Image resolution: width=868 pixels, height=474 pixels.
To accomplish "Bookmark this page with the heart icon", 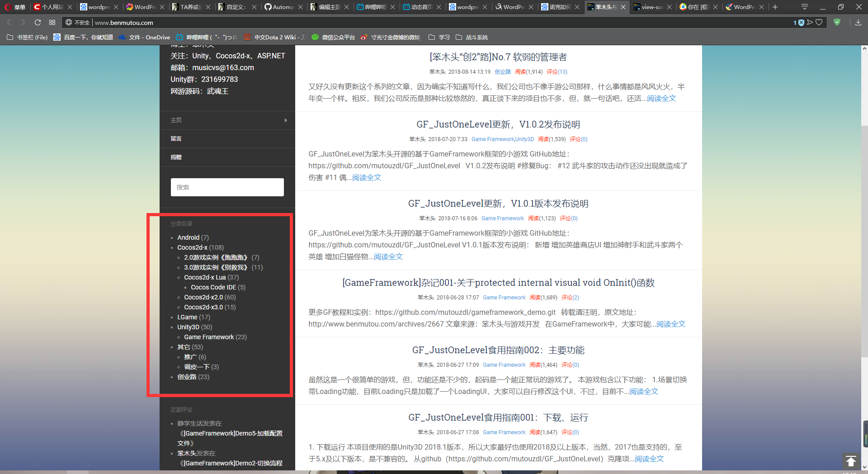I will [x=819, y=23].
